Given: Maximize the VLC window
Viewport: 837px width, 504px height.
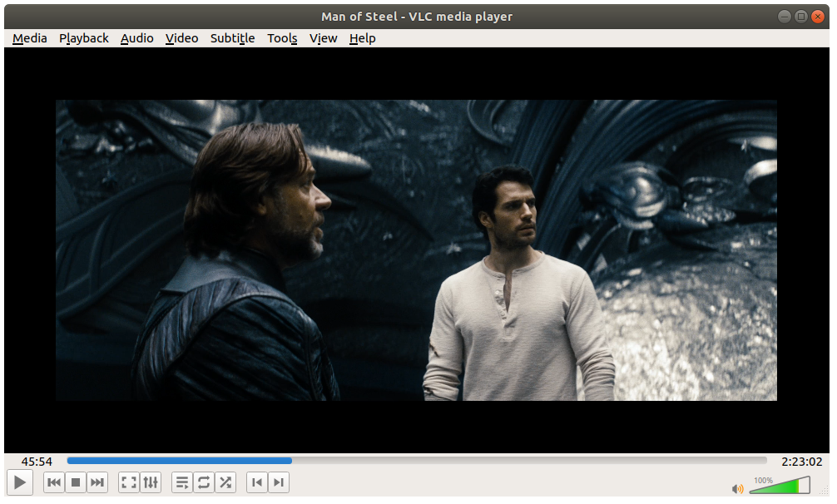Looking at the screenshot, I should [801, 17].
